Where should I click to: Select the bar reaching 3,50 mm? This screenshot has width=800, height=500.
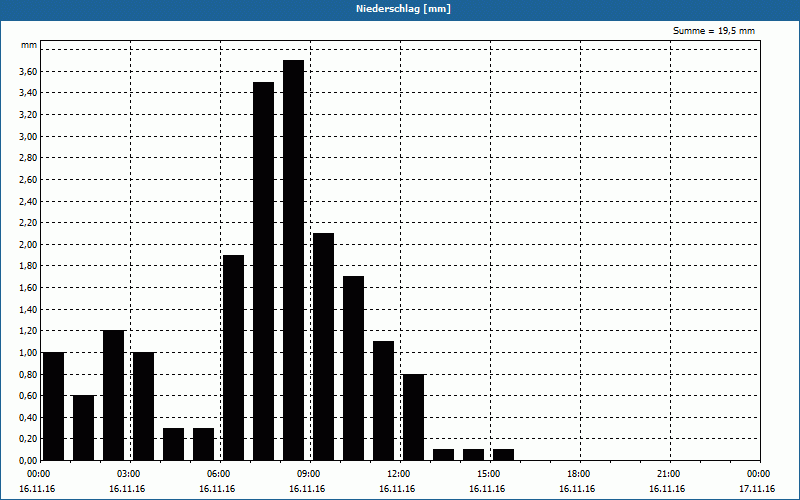pyautogui.click(x=263, y=271)
